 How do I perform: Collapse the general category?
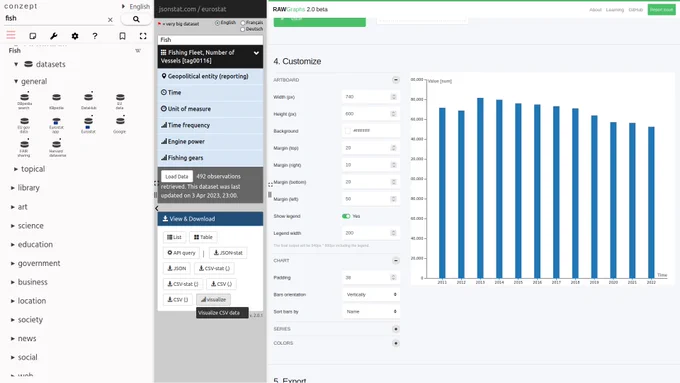[x=16, y=81]
